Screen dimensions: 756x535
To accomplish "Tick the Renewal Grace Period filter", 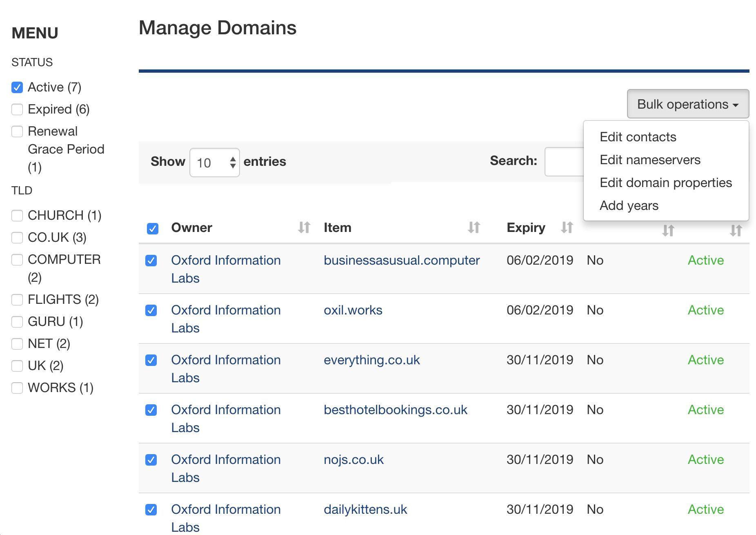I will pos(17,132).
